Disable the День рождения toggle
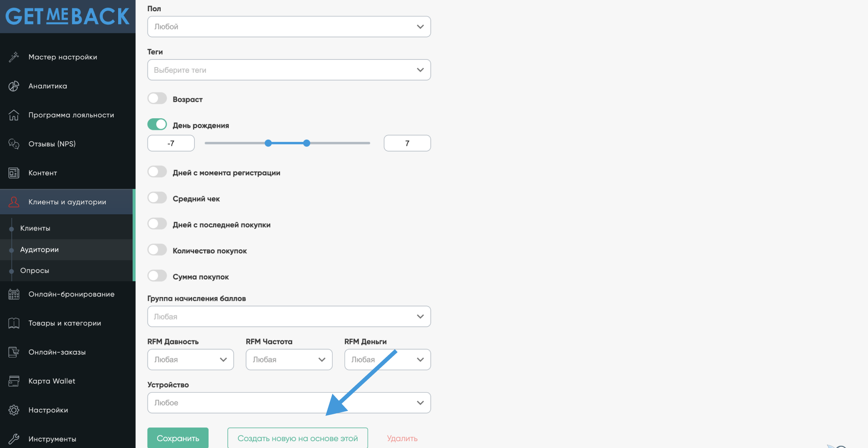 pos(157,125)
